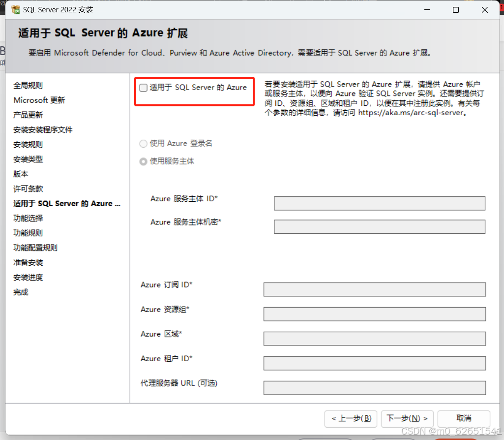The image size is (504, 440).
Task: Select 安装类型 step in the sidebar
Action: pos(28,159)
